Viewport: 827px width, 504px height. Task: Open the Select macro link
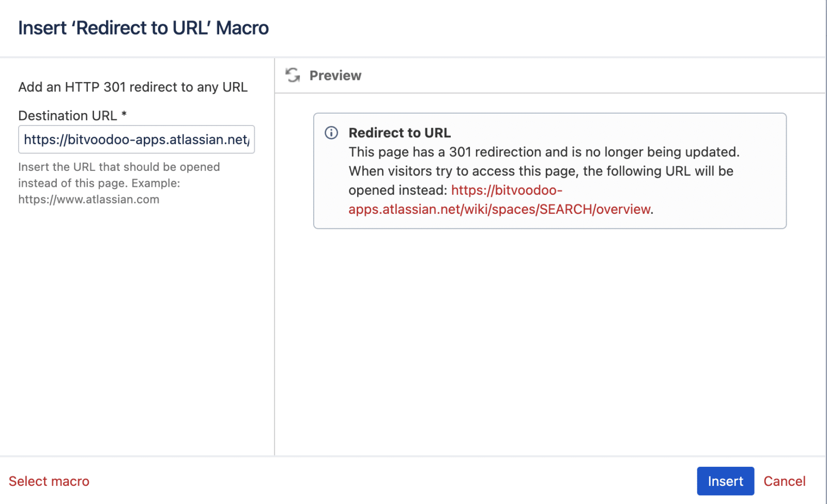click(50, 481)
